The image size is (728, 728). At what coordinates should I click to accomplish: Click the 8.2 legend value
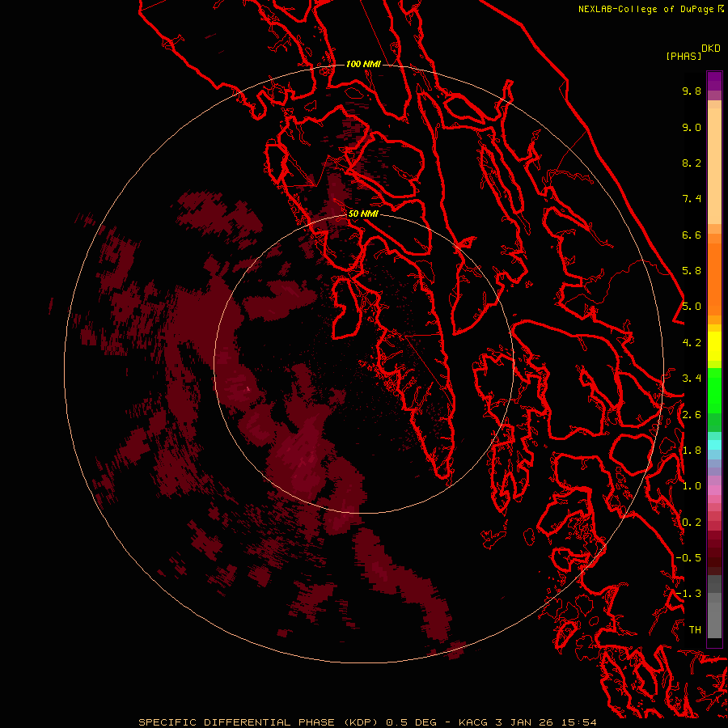click(x=692, y=163)
